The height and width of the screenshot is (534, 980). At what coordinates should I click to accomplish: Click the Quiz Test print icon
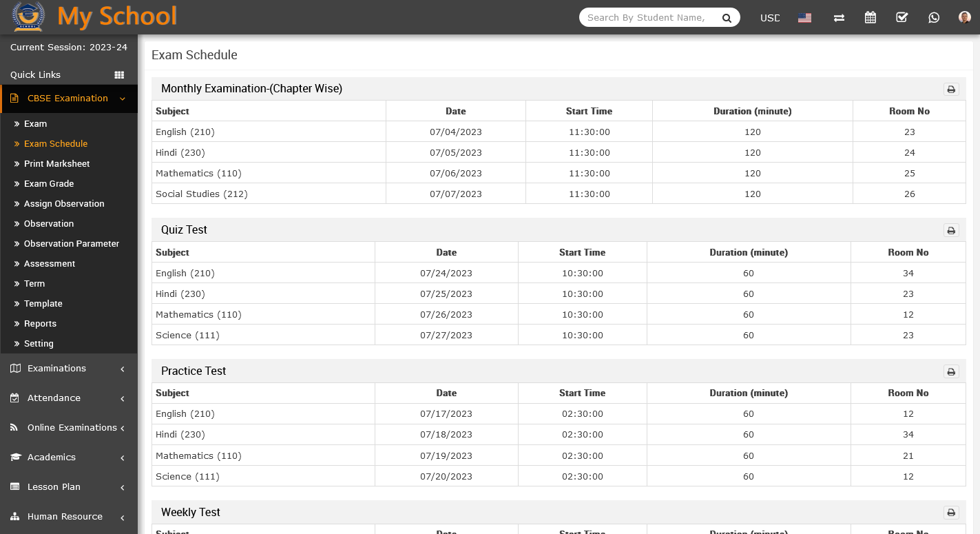951,231
